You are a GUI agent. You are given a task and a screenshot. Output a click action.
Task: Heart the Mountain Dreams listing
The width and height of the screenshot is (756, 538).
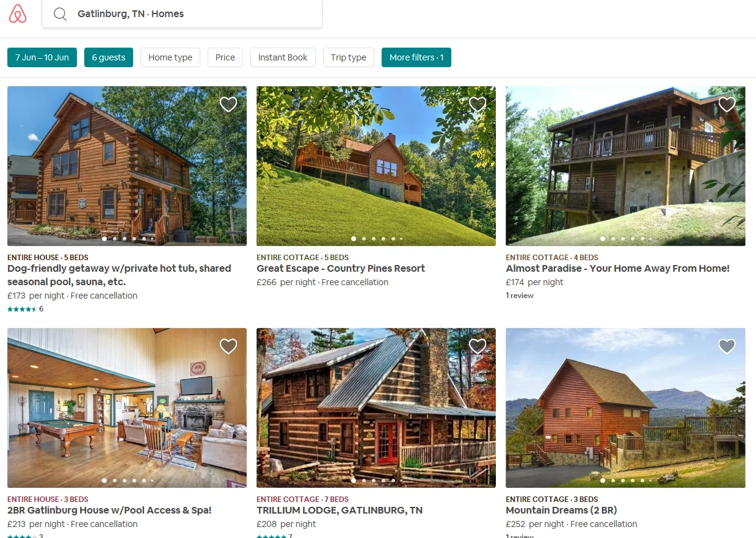tap(727, 346)
